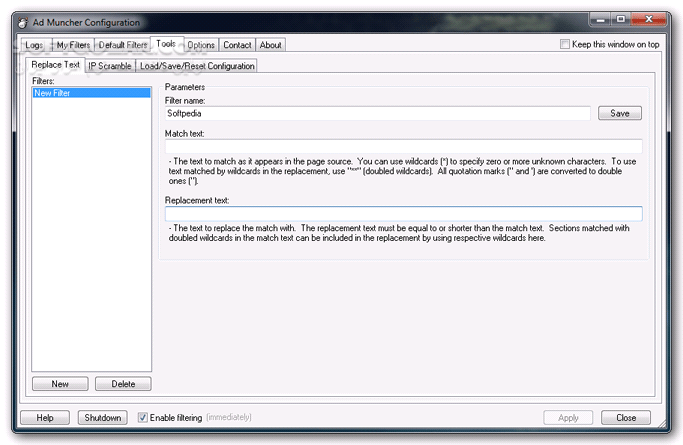Open Load/Save/Reset Configuration sub-tab
The image size is (683, 445).
pyautogui.click(x=197, y=66)
